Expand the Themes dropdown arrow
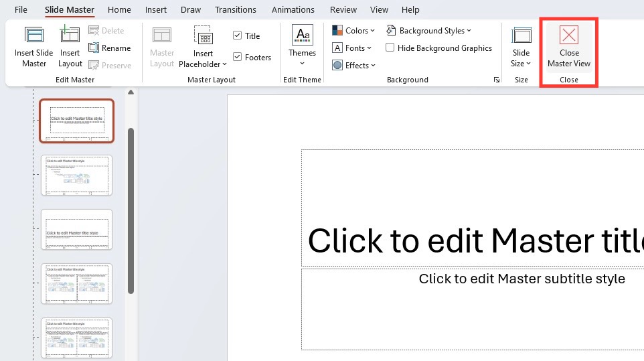 [x=303, y=63]
